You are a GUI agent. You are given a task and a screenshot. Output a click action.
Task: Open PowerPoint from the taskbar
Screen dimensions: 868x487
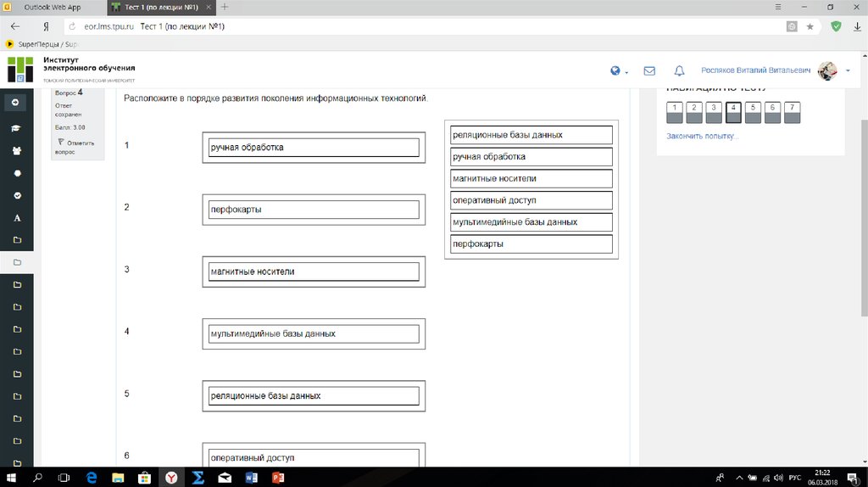(277, 478)
